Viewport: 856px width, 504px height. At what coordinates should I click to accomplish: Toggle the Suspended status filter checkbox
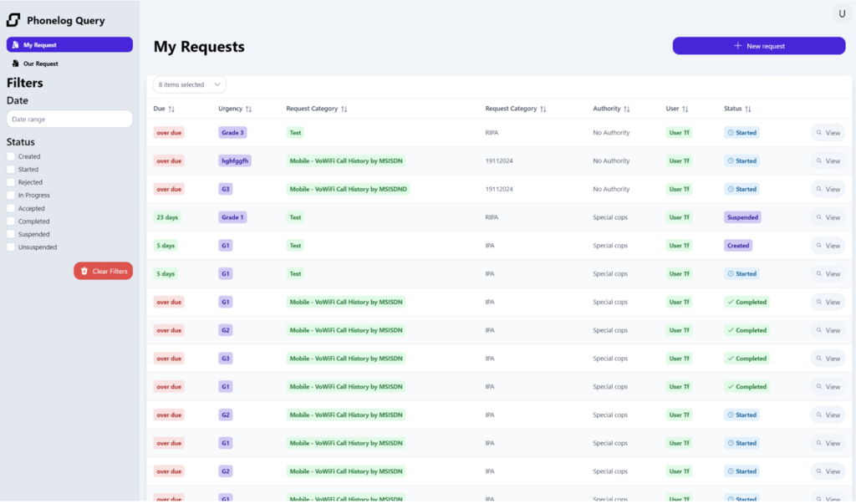point(11,235)
